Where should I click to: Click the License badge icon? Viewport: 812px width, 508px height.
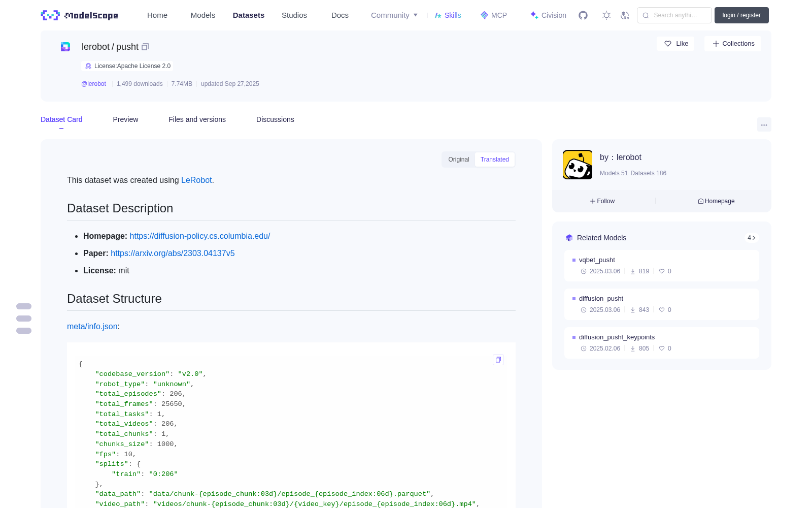pyautogui.click(x=88, y=66)
